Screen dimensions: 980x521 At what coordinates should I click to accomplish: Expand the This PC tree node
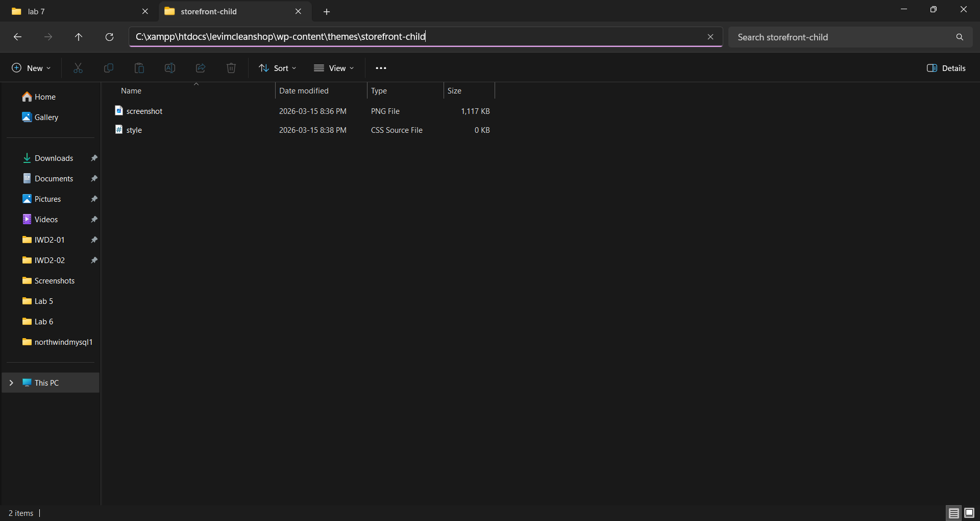click(x=11, y=383)
